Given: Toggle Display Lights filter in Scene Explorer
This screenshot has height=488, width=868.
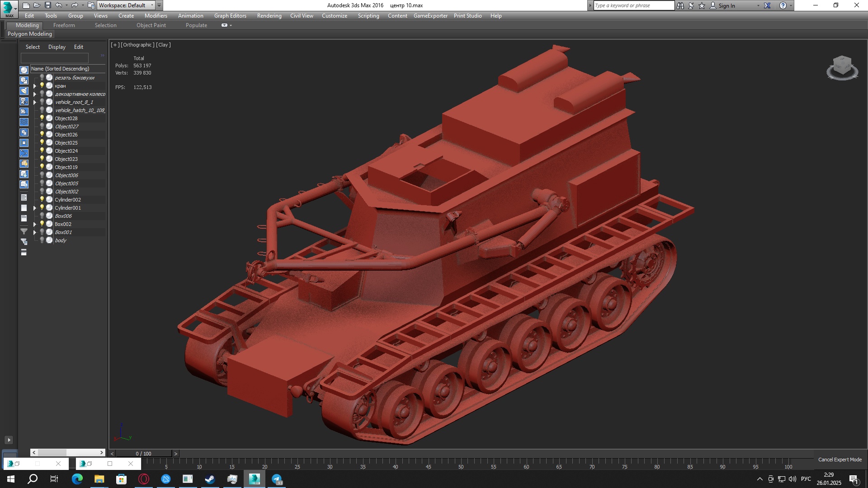Looking at the screenshot, I should tap(24, 91).
